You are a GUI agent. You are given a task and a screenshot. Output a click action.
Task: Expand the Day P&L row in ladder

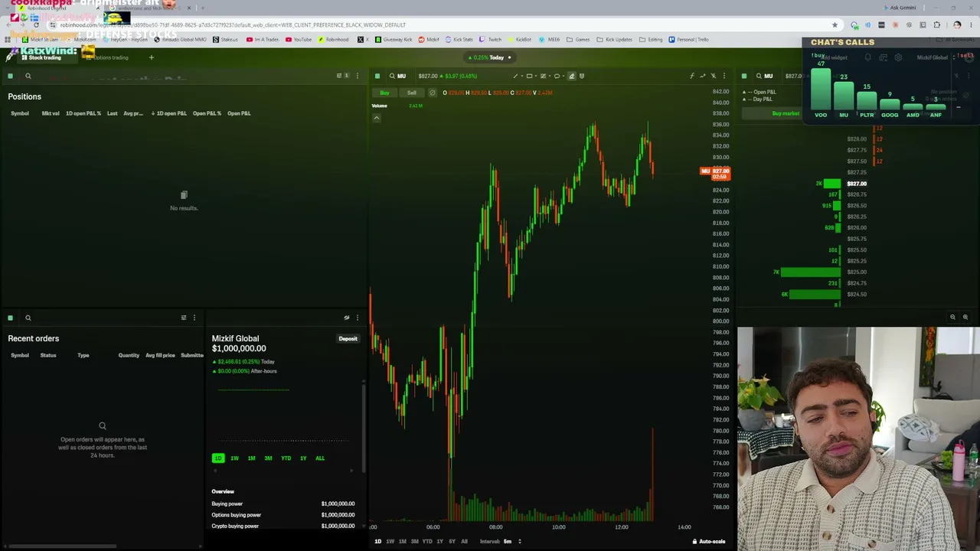744,99
